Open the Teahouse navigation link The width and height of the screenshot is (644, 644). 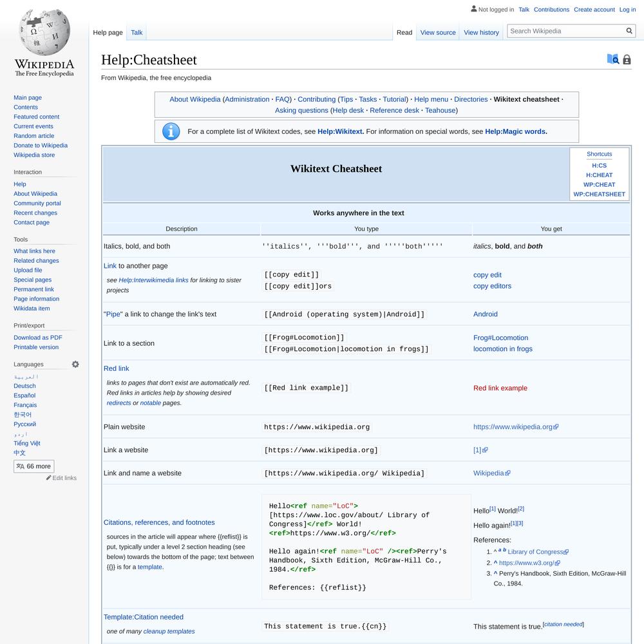coord(440,110)
